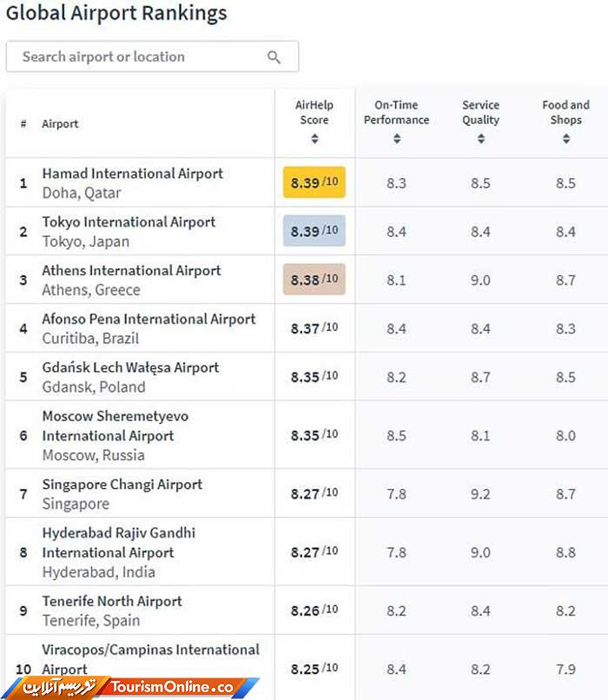Click the Airport column header

tap(60, 124)
